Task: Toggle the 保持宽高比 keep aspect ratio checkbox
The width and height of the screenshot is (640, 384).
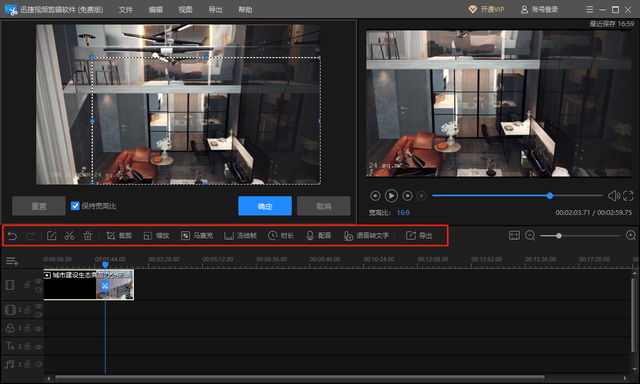Action: pos(75,206)
